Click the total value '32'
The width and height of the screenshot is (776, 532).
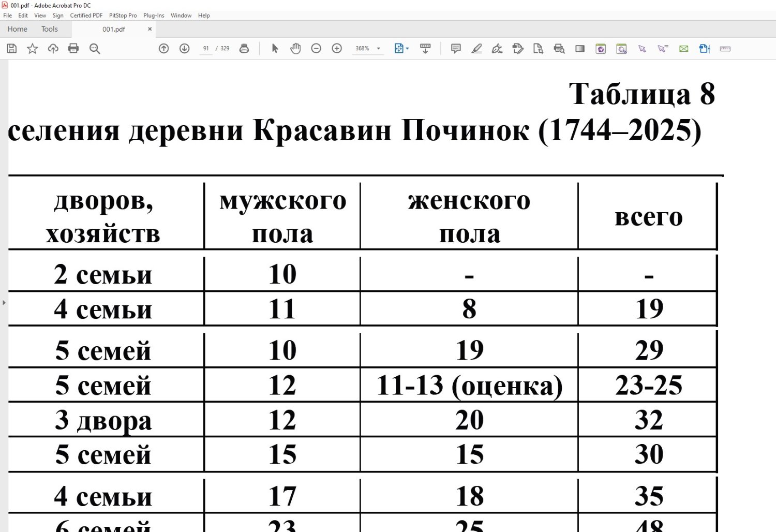(649, 420)
